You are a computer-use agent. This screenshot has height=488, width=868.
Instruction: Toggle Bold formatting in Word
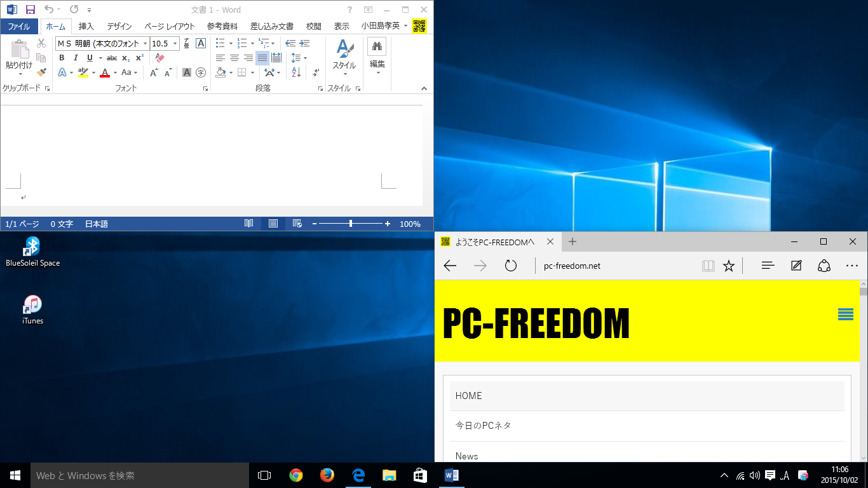(62, 58)
